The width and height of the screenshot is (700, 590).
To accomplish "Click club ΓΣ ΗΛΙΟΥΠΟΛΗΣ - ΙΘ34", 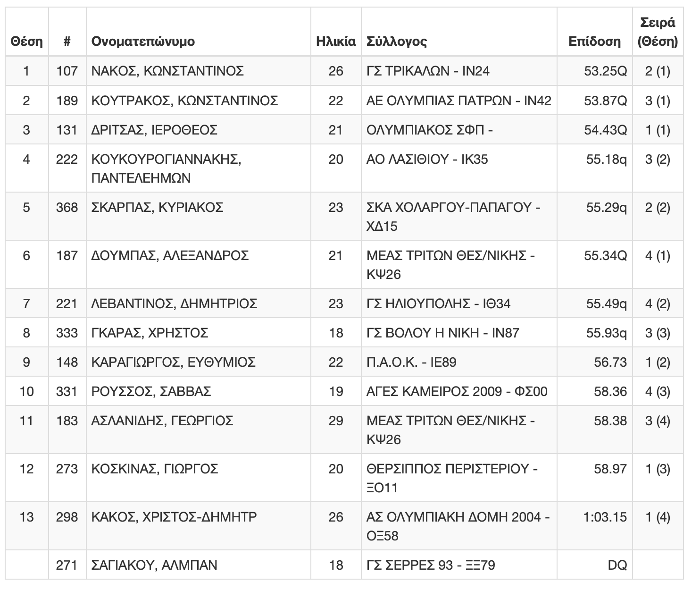I will coord(439,304).
